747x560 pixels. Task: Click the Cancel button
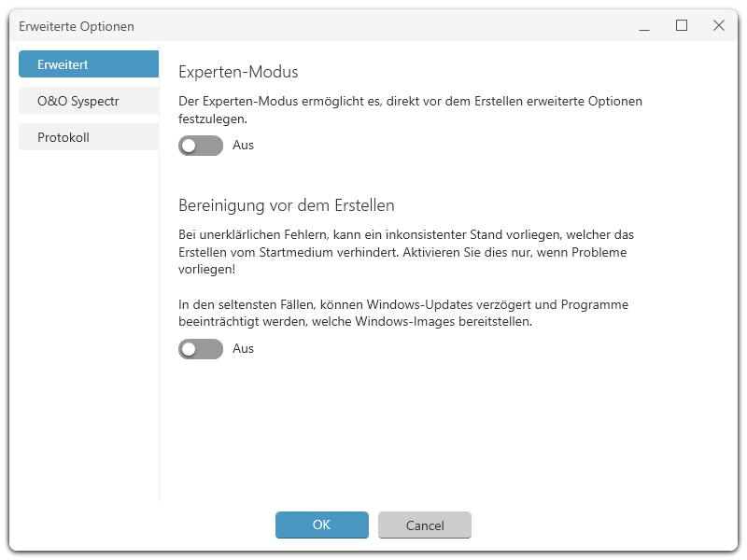pyautogui.click(x=425, y=525)
